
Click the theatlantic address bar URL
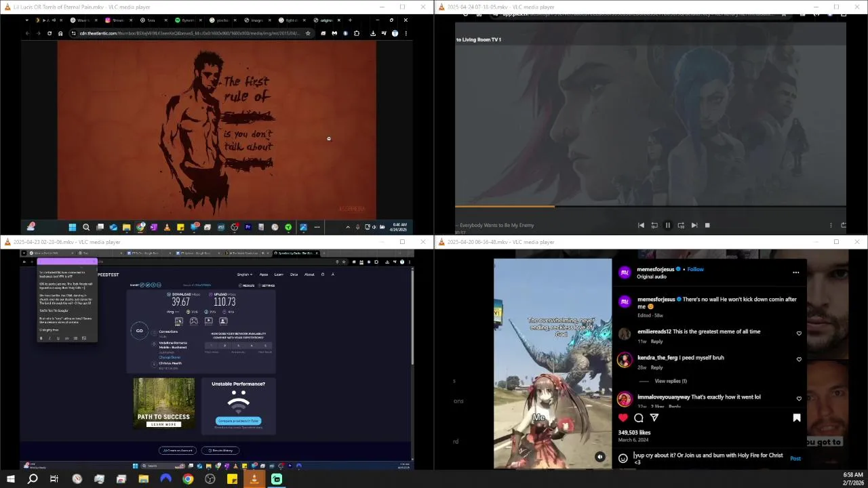click(189, 33)
